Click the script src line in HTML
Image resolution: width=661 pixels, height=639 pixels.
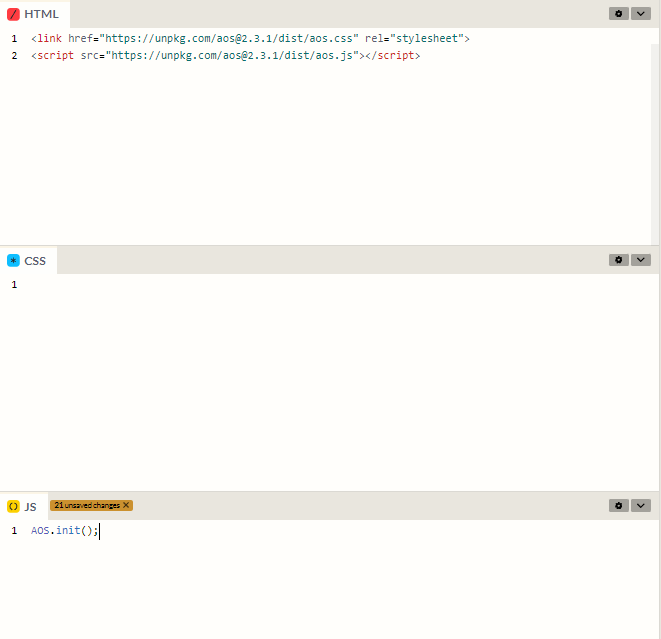point(226,55)
